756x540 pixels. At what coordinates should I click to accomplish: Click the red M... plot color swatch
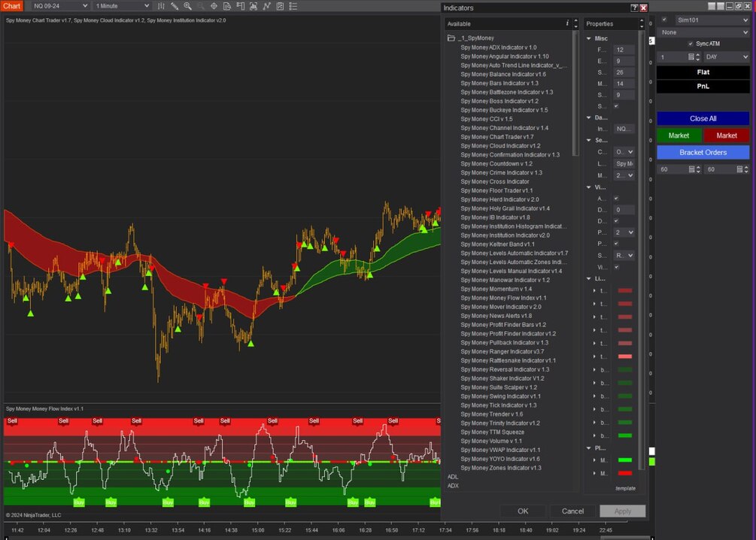click(x=625, y=474)
